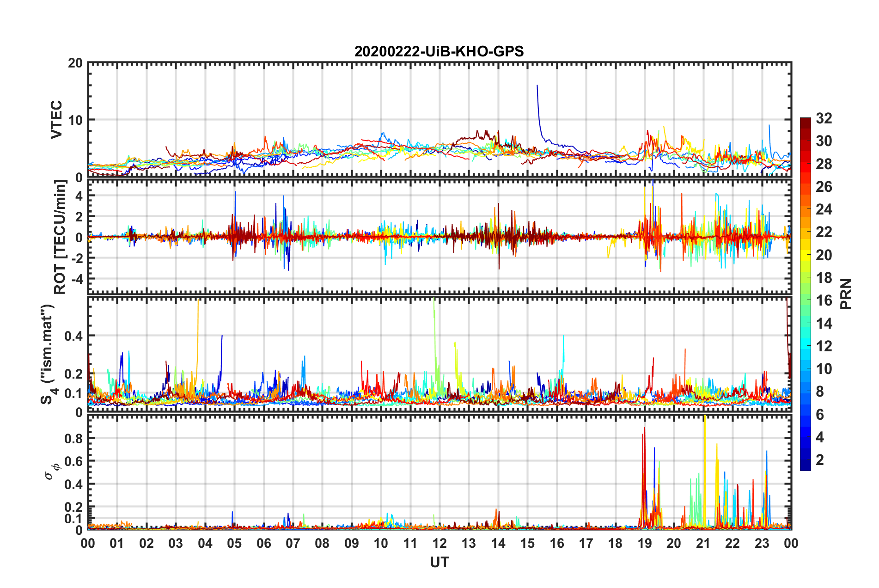Select the VTEC y-axis label

pos(56,119)
